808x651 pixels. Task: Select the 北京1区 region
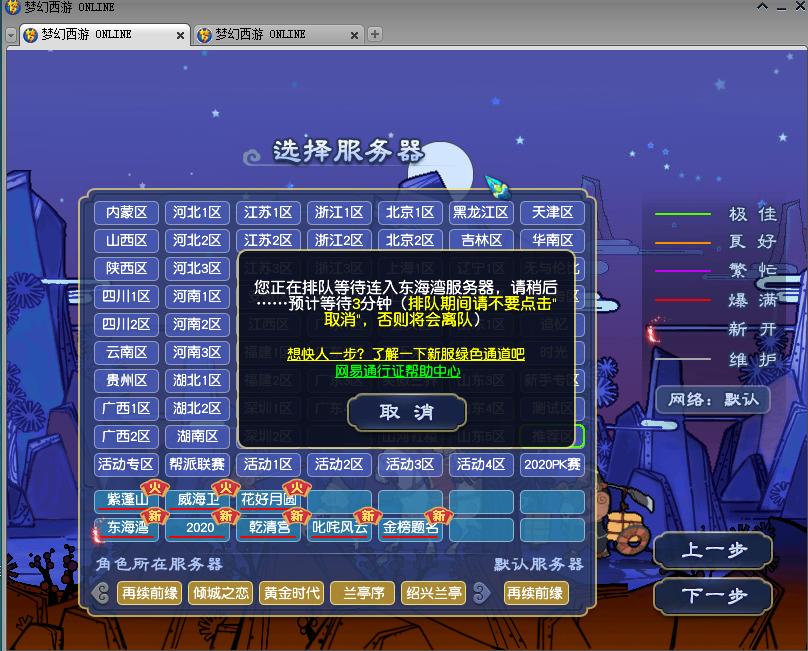410,212
